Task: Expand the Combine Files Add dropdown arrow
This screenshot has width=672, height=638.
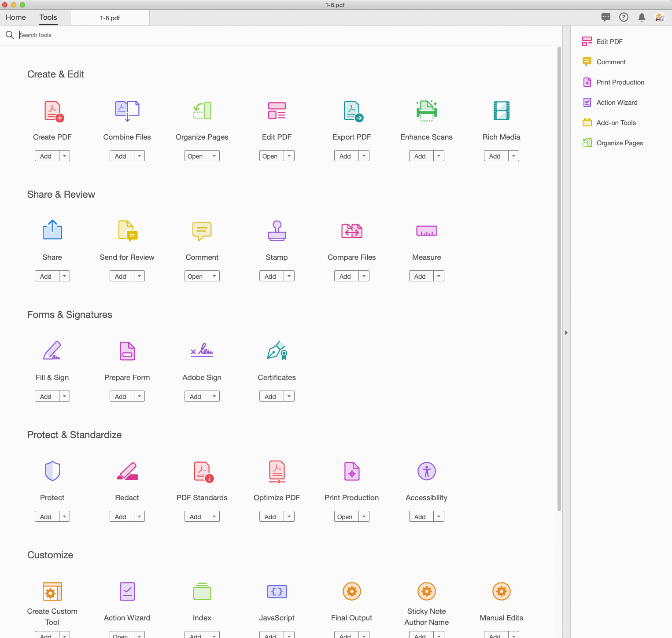Action: coord(139,156)
